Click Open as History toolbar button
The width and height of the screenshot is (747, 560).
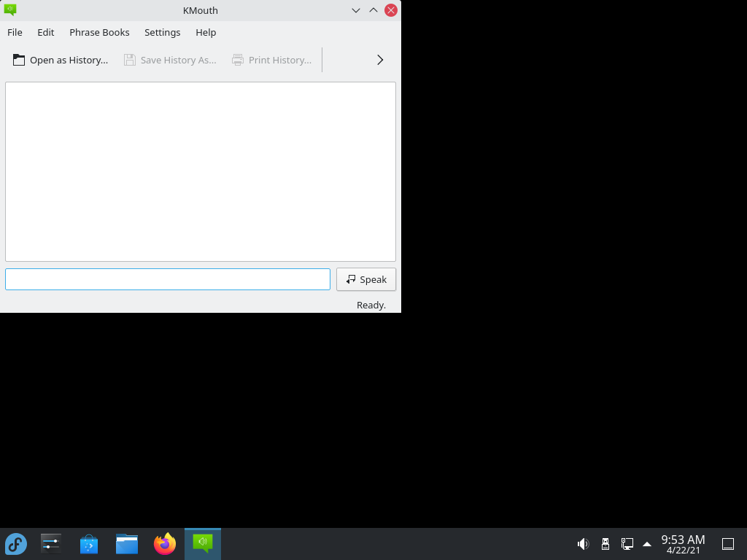(61, 60)
